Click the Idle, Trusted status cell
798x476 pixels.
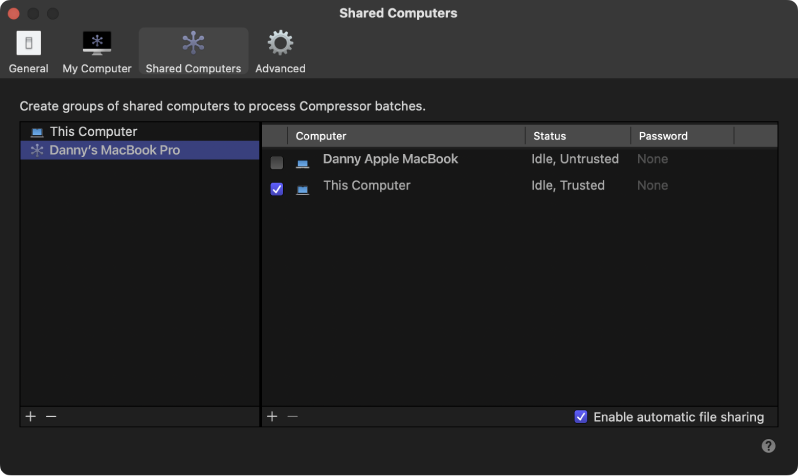point(568,185)
